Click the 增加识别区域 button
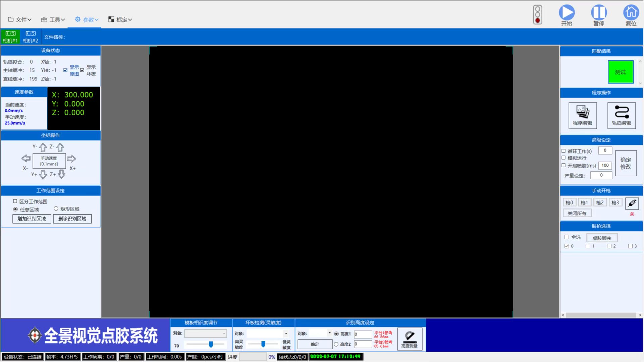This screenshot has width=644, height=362. [32, 219]
